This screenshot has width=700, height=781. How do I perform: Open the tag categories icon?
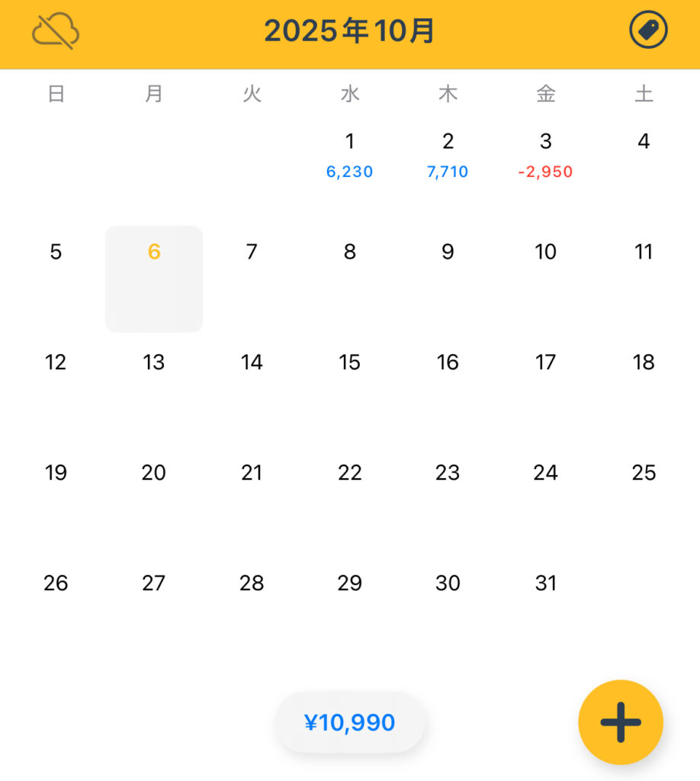tap(648, 31)
